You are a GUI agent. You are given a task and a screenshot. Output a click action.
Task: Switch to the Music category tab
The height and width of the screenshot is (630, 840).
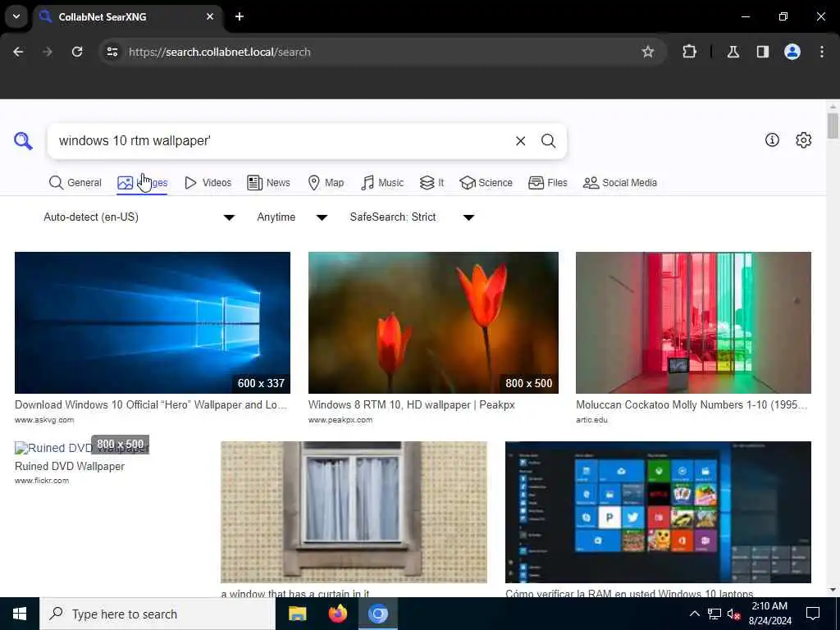click(x=382, y=183)
